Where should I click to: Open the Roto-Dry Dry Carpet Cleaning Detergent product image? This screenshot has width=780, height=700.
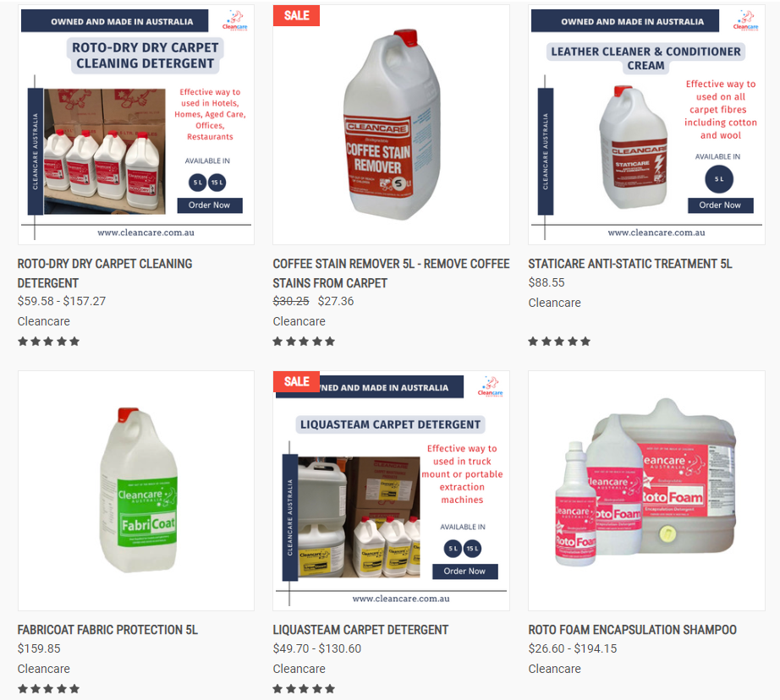click(136, 125)
